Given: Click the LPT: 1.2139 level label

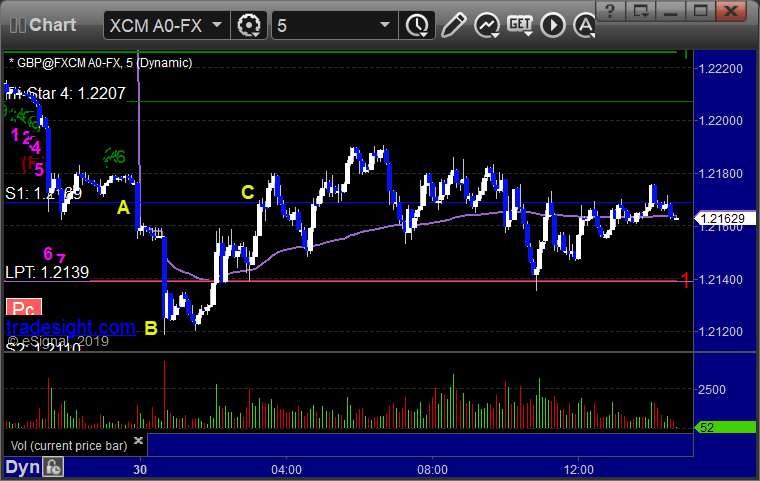Looking at the screenshot, I should (x=47, y=272).
